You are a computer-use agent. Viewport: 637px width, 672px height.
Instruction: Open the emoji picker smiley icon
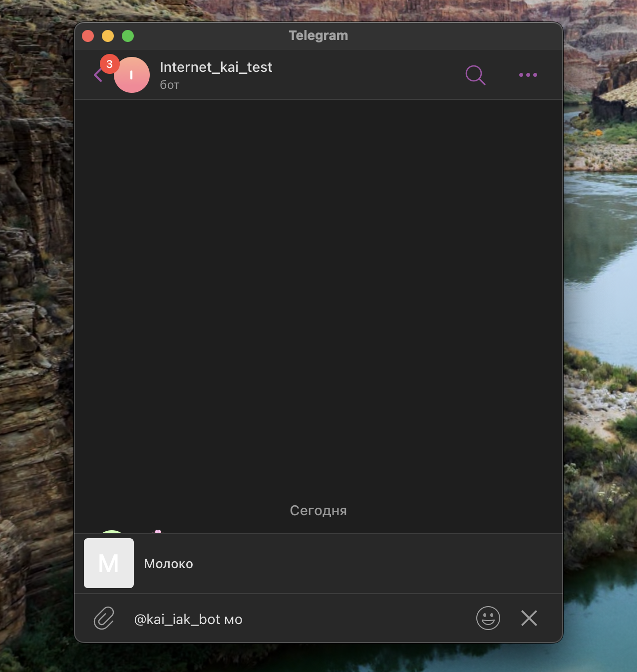click(x=488, y=618)
